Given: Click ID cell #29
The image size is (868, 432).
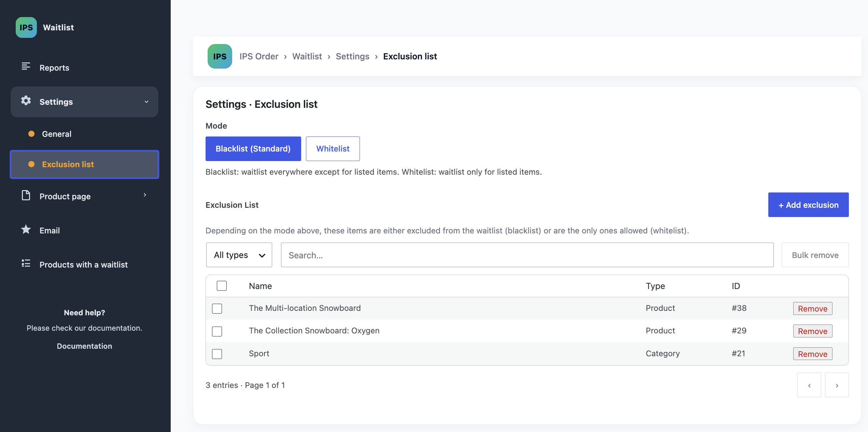Looking at the screenshot, I should point(739,331).
